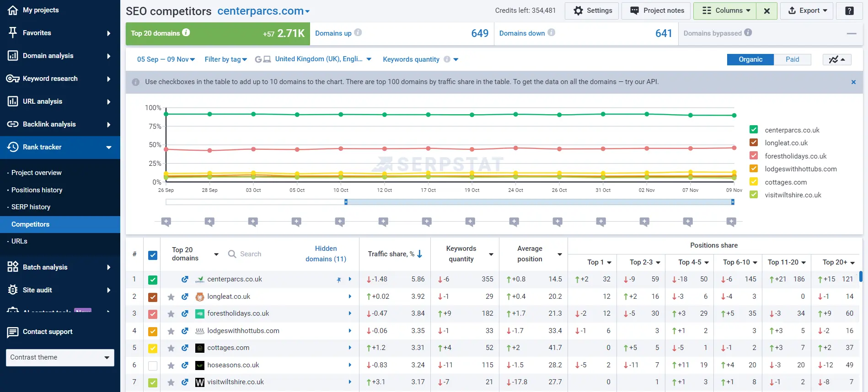Open URLs in Rank tracker menu
The height and width of the screenshot is (392, 868).
(19, 241)
